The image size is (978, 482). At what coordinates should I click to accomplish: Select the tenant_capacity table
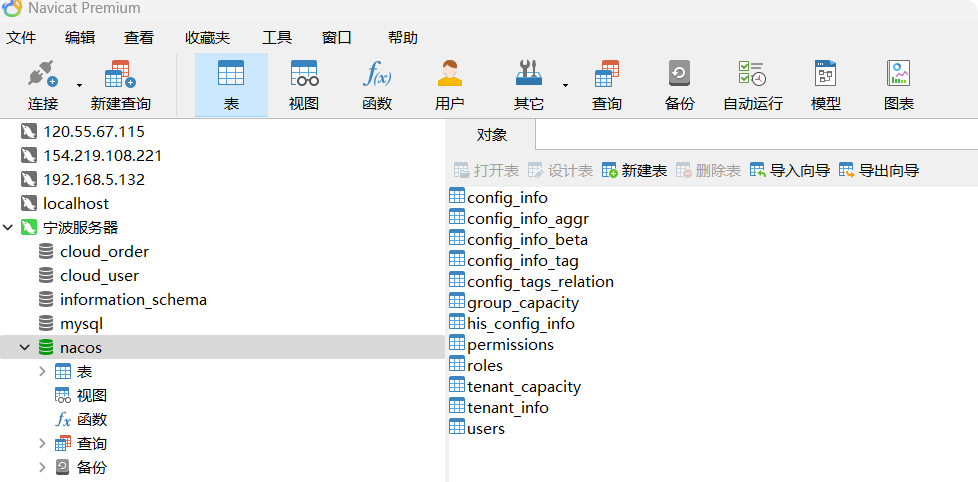(524, 387)
